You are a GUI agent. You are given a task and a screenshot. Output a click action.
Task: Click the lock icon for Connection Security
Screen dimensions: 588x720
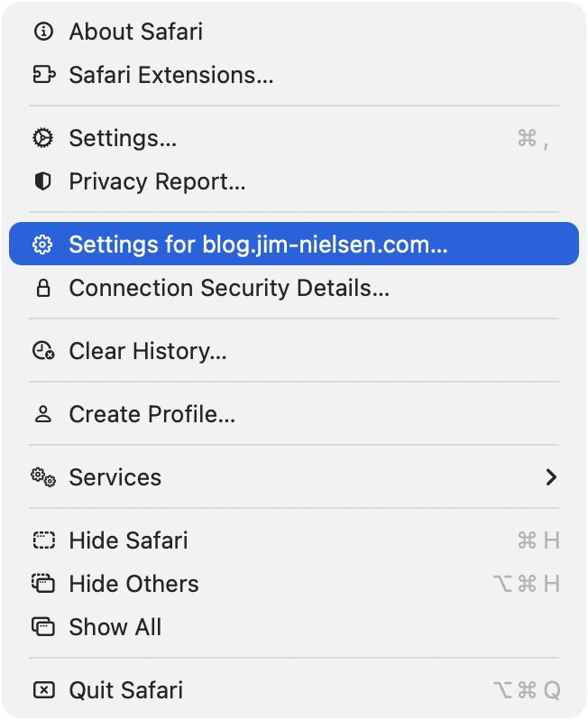click(x=42, y=288)
